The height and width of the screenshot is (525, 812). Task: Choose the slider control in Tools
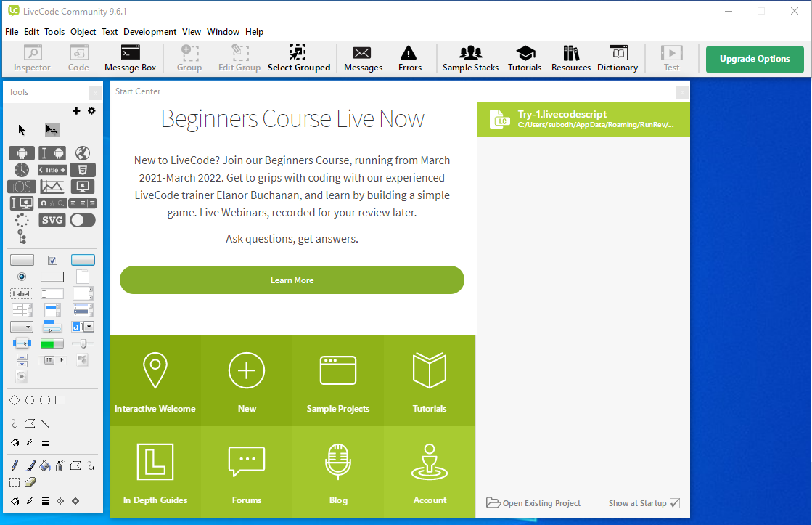click(82, 343)
